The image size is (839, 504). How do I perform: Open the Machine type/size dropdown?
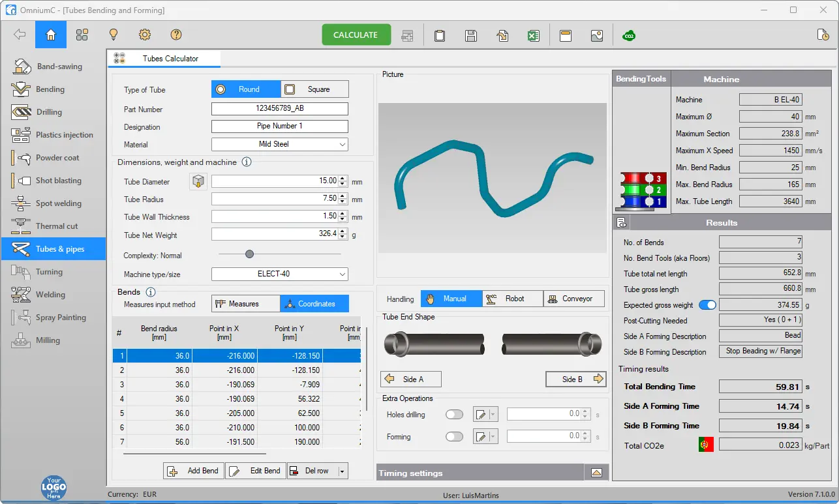click(x=280, y=274)
